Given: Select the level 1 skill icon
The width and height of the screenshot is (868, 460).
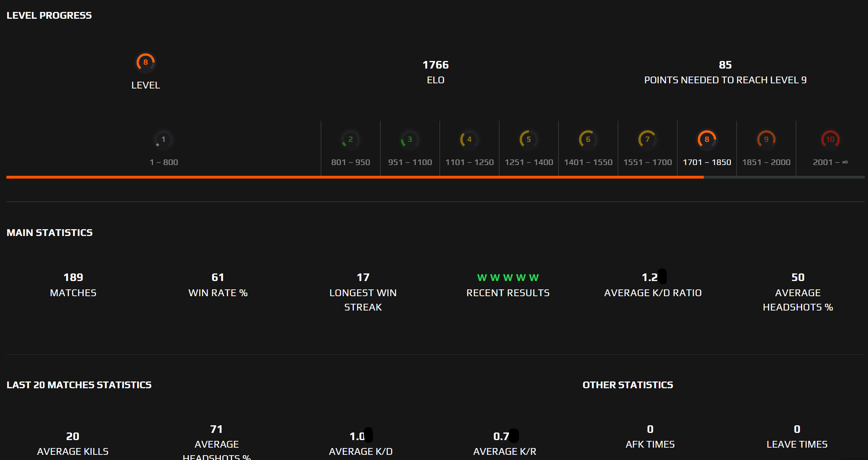Looking at the screenshot, I should (x=163, y=140).
